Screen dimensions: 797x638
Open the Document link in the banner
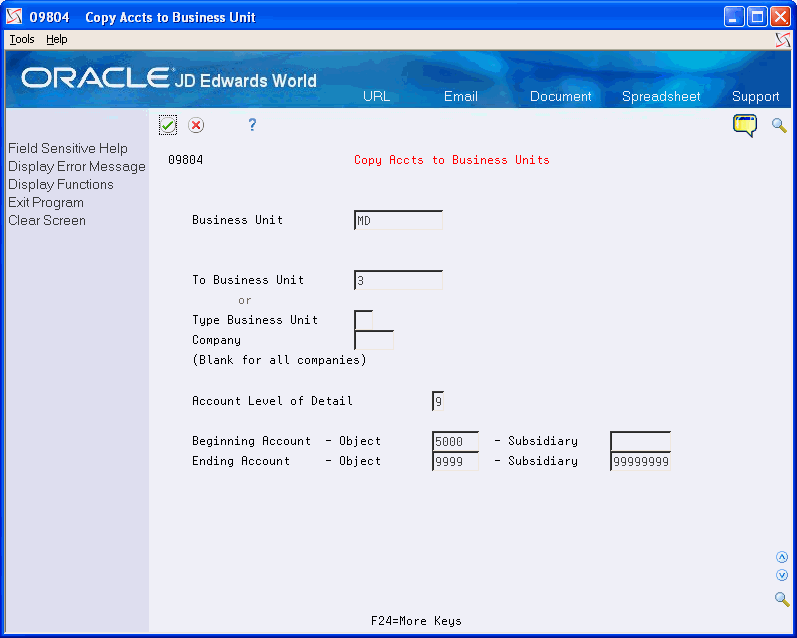click(x=560, y=96)
